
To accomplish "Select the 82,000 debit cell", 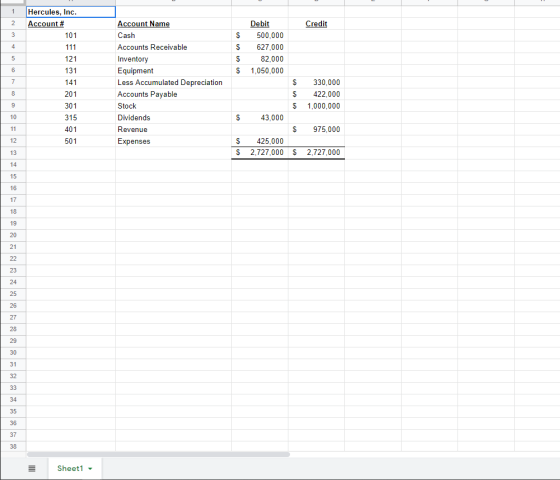I will (260, 59).
